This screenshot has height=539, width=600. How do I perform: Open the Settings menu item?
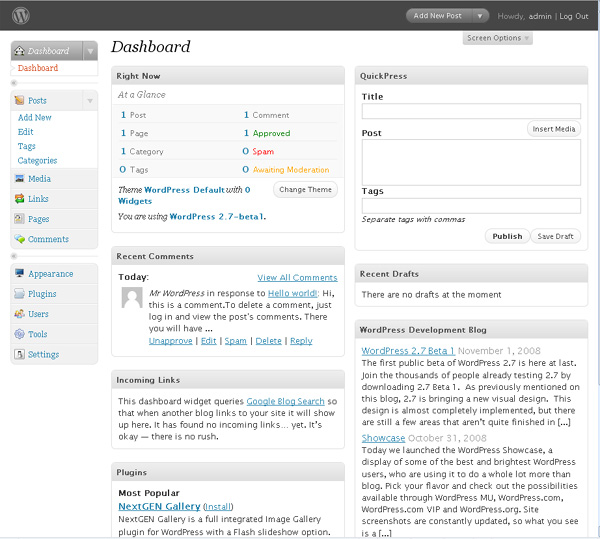(44, 355)
